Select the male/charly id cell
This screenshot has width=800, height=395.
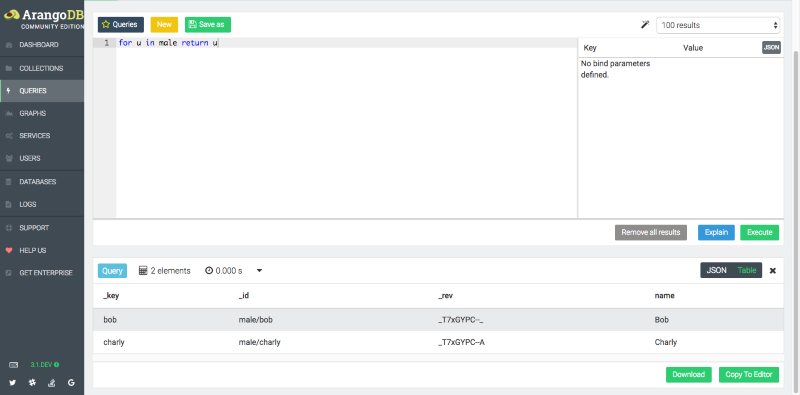[x=260, y=342]
